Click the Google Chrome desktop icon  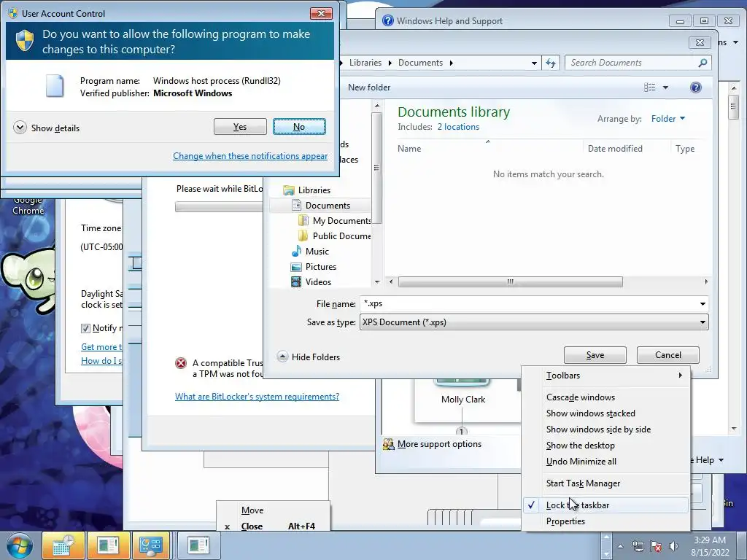pos(28,206)
